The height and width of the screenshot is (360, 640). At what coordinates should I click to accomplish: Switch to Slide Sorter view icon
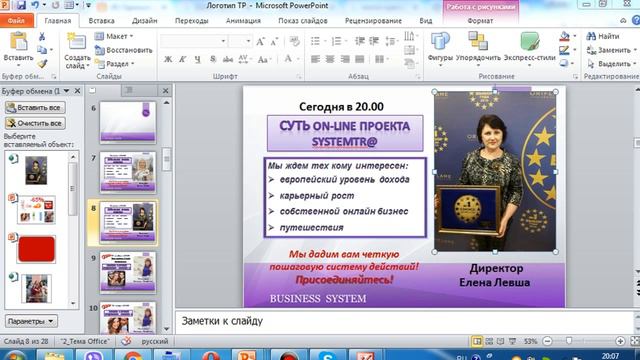click(489, 341)
